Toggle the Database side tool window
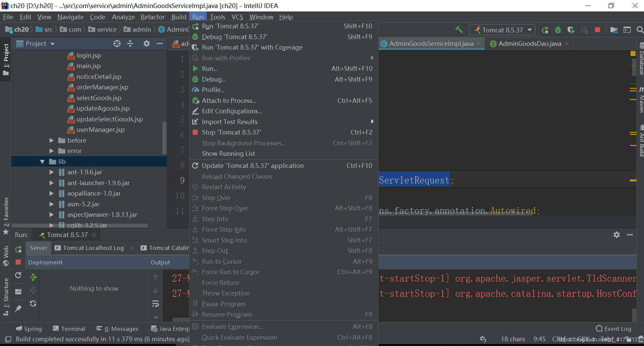The height and width of the screenshot is (346, 644). tap(641, 59)
